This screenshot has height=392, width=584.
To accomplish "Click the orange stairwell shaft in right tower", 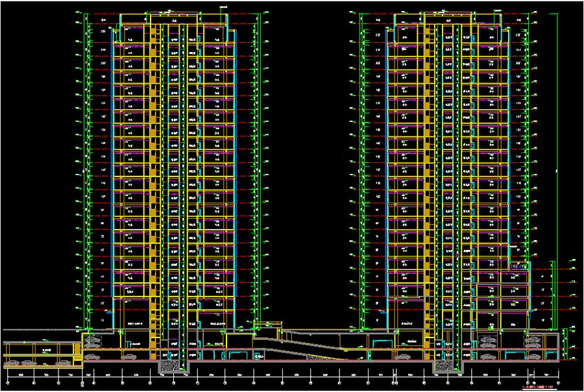I will [x=429, y=162].
